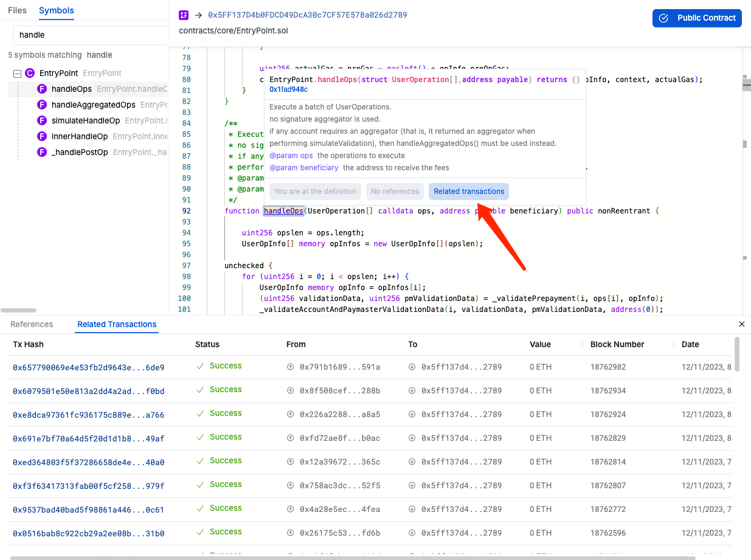The image size is (751, 560).
Task: Click the F icon beside simulateHandleOp
Action: (42, 121)
